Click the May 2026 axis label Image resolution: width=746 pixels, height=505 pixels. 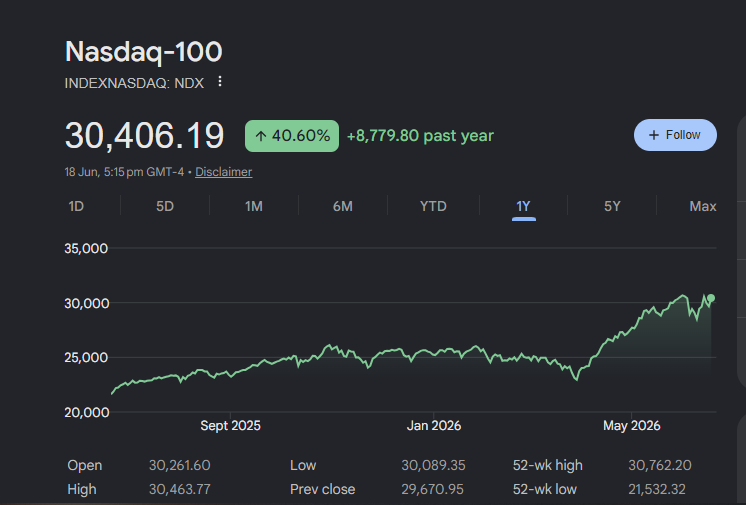631,425
